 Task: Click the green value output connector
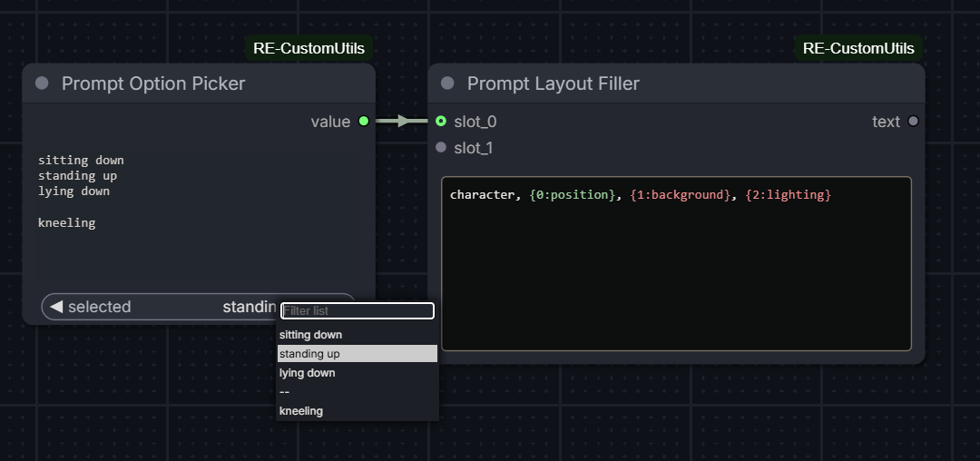(364, 122)
